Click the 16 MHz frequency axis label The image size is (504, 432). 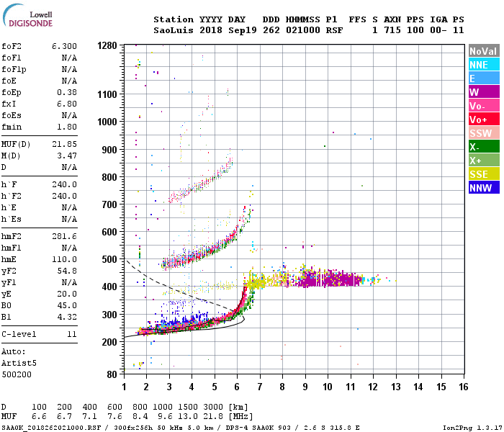coord(464,387)
